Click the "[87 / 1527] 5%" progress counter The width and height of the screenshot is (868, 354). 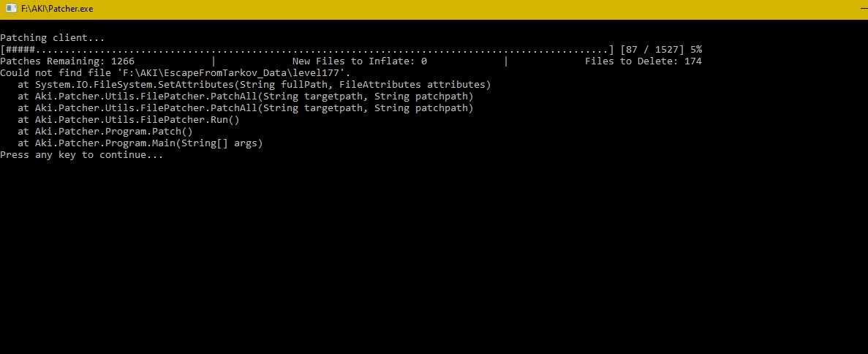pyautogui.click(x=662, y=49)
